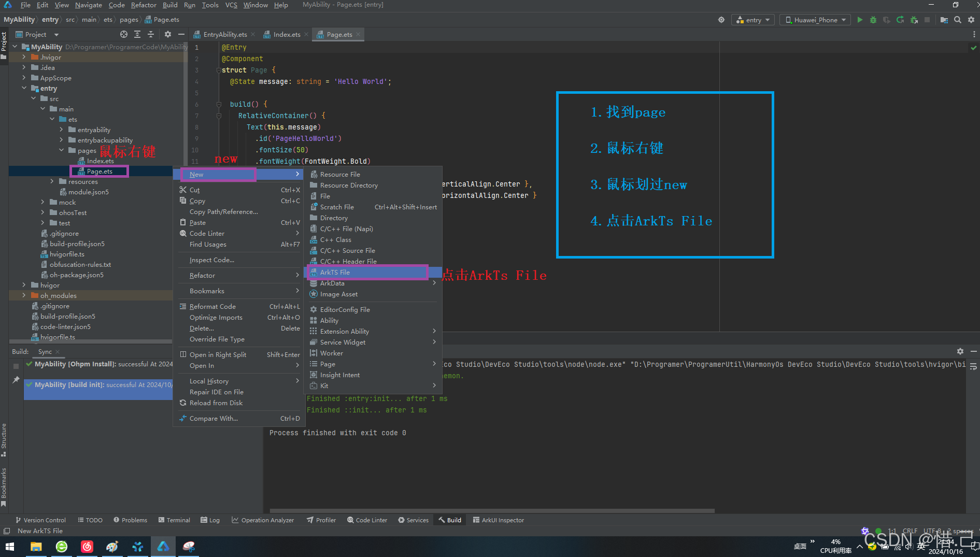Open the Project view type dropdown
Viewport: 980px width, 557px height.
click(x=37, y=34)
